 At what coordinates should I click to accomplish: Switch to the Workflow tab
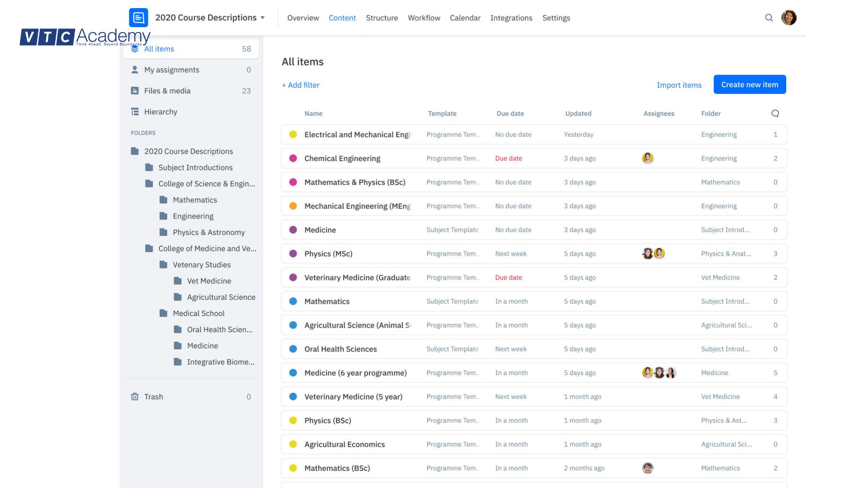(424, 18)
